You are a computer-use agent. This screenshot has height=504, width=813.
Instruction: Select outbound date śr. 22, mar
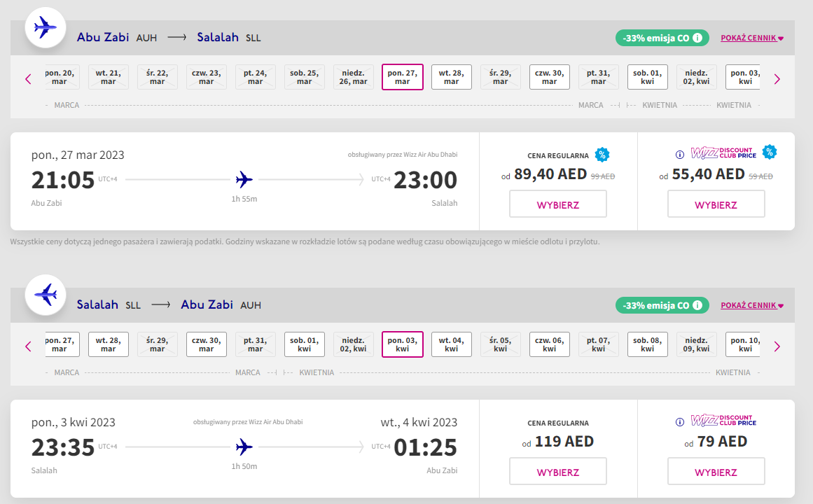157,77
